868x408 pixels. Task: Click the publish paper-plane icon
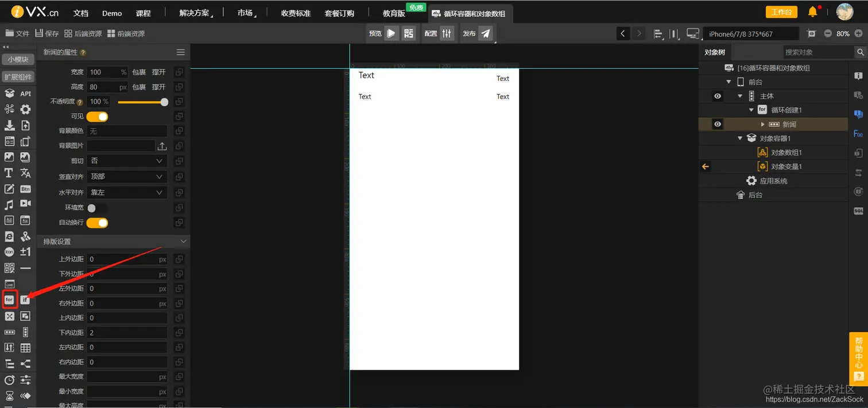(486, 33)
